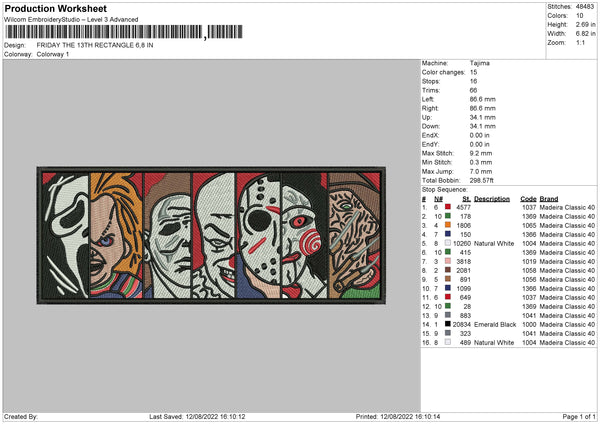Click thread code 1056 in stop 9
Viewport: 600px width, 424px height.
529,279
